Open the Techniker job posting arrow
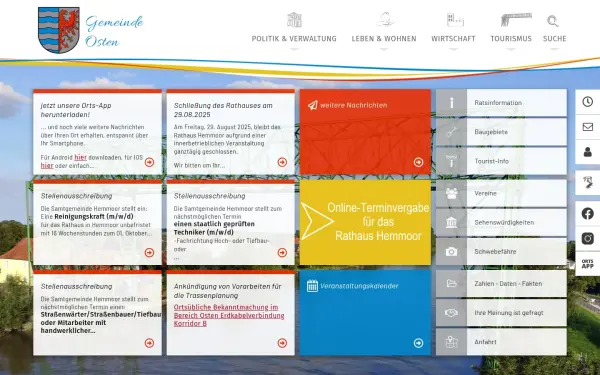This screenshot has width=600, height=375. (x=282, y=253)
